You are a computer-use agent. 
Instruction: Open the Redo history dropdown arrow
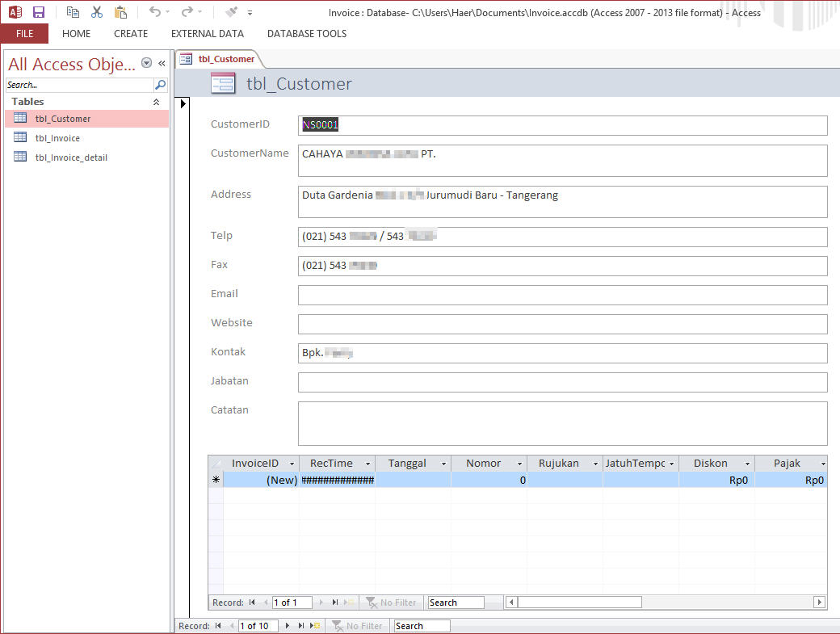[x=199, y=12]
